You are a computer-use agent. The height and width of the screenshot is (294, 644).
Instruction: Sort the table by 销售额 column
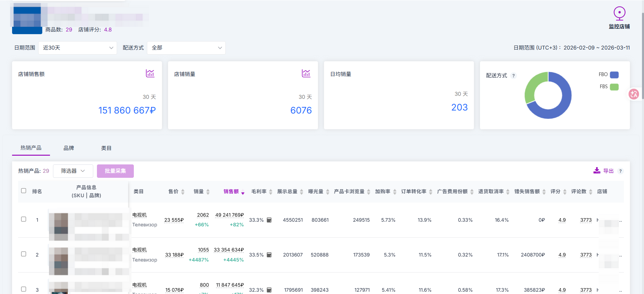[231, 192]
